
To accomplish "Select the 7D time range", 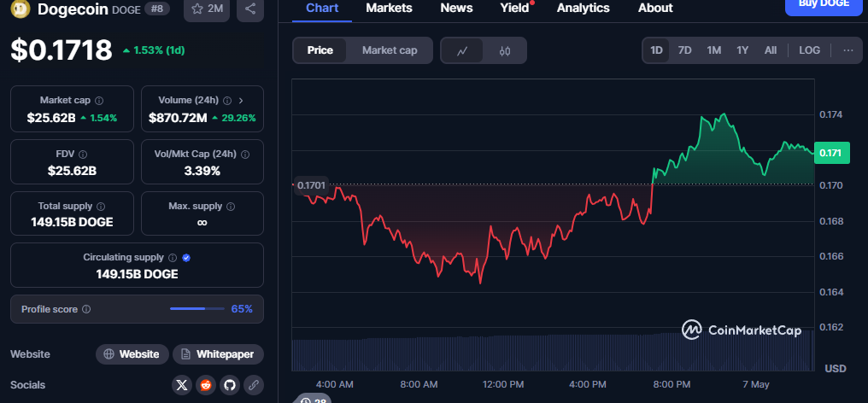I will point(685,50).
